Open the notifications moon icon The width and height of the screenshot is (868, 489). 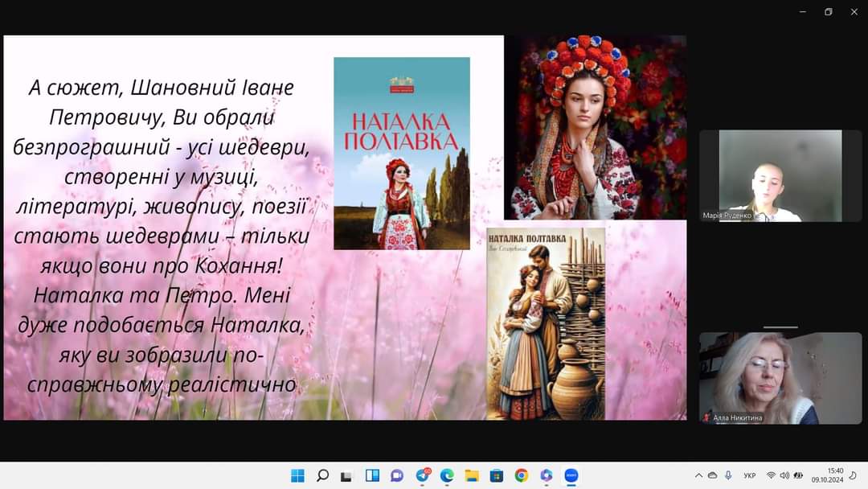click(x=853, y=475)
